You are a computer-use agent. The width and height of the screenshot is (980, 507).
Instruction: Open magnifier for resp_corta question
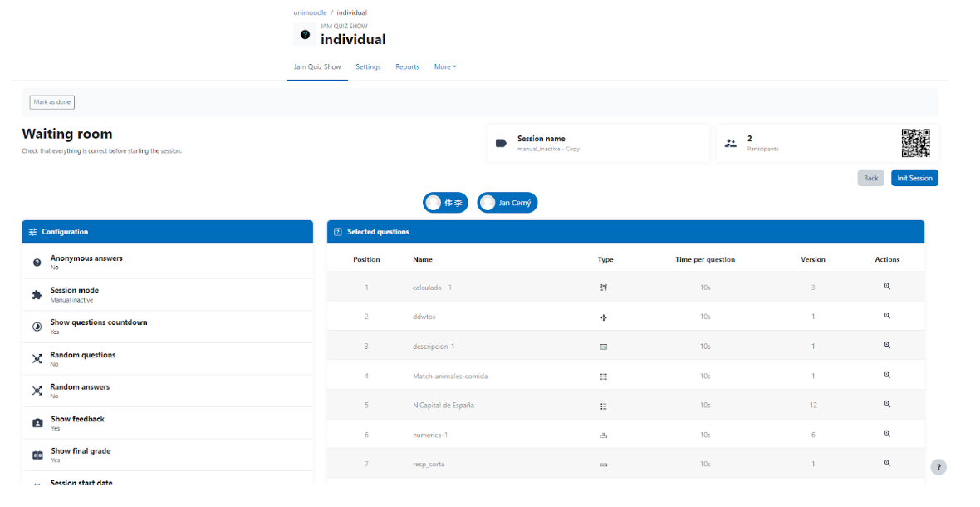[887, 463]
